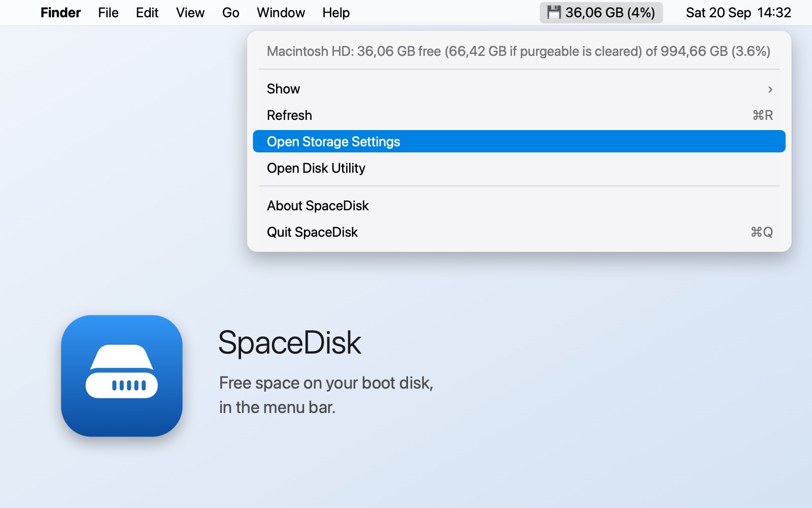Choose Open Disk Utility menu item
The height and width of the screenshot is (508, 812).
pyautogui.click(x=519, y=168)
